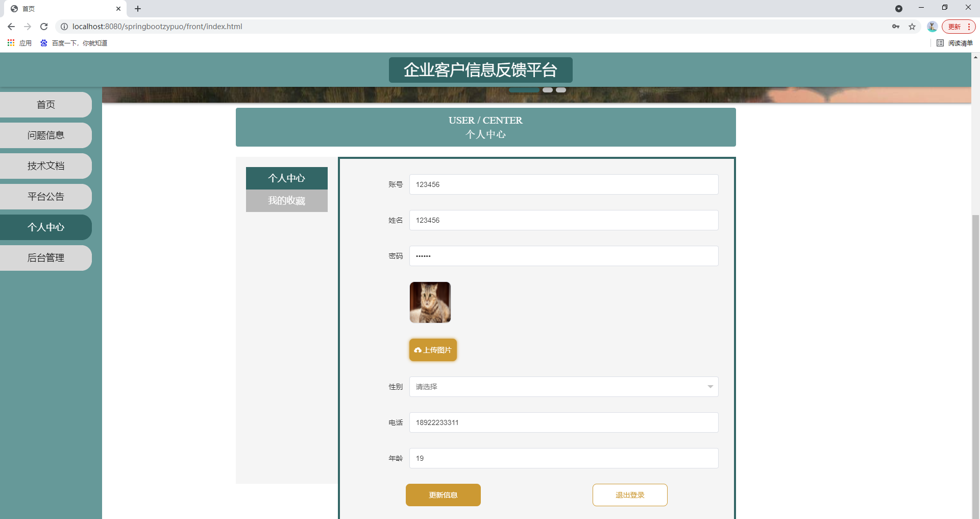Select 技术文档 in the sidebar menu

45,166
